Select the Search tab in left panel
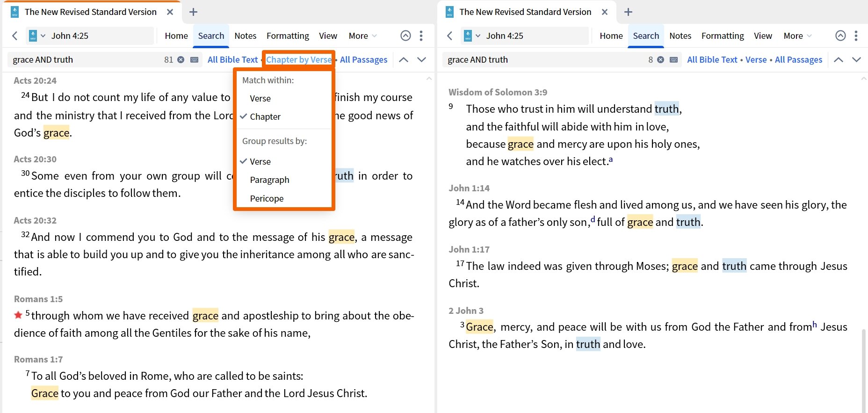The image size is (868, 413). click(211, 36)
